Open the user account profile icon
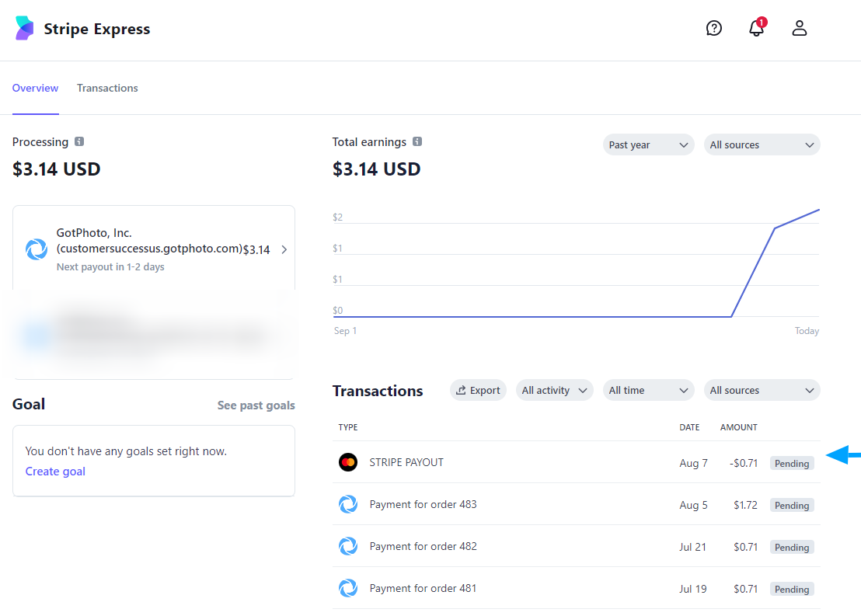The image size is (861, 616). [800, 28]
